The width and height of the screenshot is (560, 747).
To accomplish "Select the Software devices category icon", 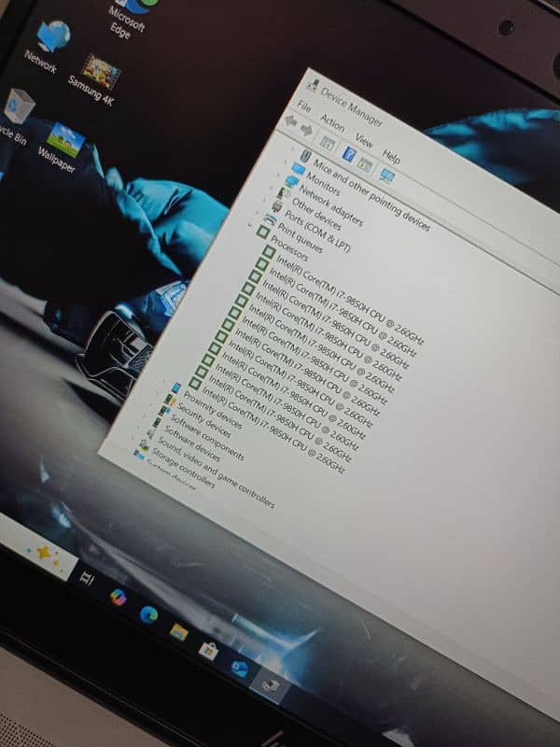I will tap(157, 422).
